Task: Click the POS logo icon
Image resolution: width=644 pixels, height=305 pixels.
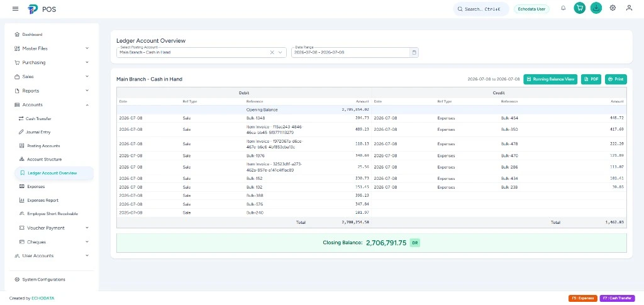Action: (x=33, y=9)
